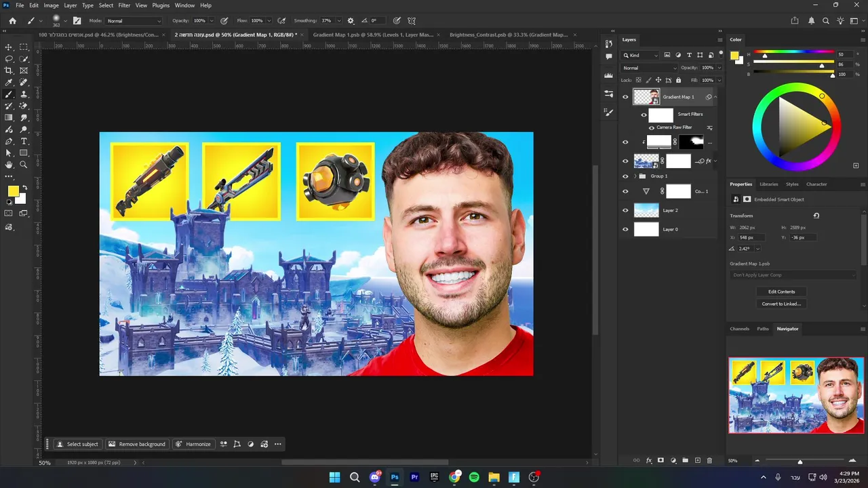Open the Image menu

coord(51,5)
